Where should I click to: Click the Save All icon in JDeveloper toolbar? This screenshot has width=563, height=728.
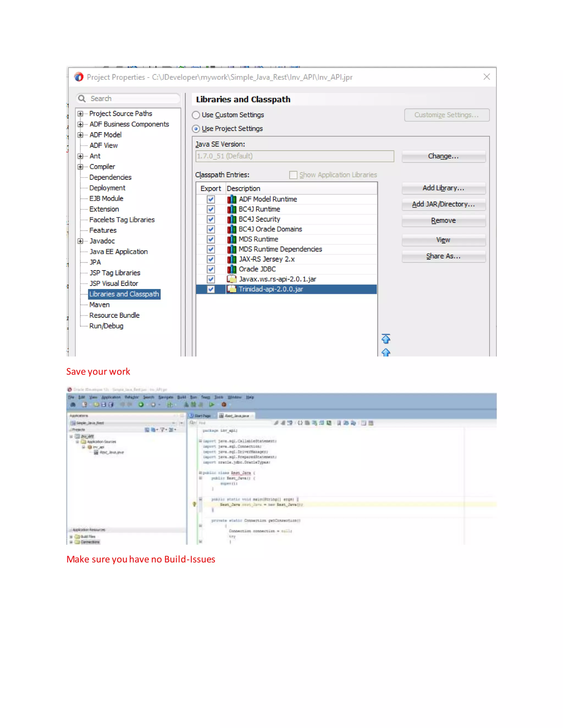(x=111, y=405)
